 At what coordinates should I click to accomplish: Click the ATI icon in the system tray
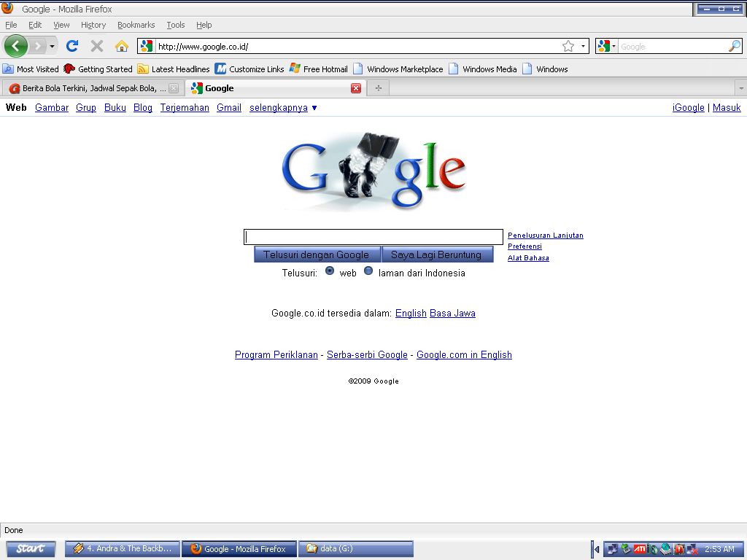click(x=639, y=550)
